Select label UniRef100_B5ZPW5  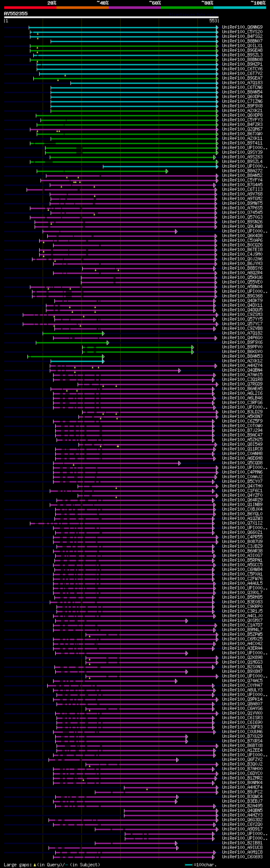(x=242, y=635)
